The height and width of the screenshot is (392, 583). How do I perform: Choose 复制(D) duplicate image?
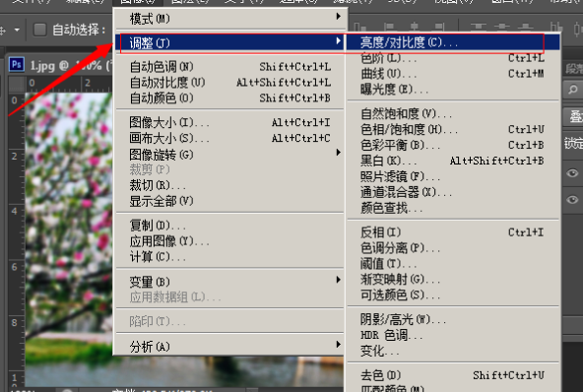tap(230, 226)
